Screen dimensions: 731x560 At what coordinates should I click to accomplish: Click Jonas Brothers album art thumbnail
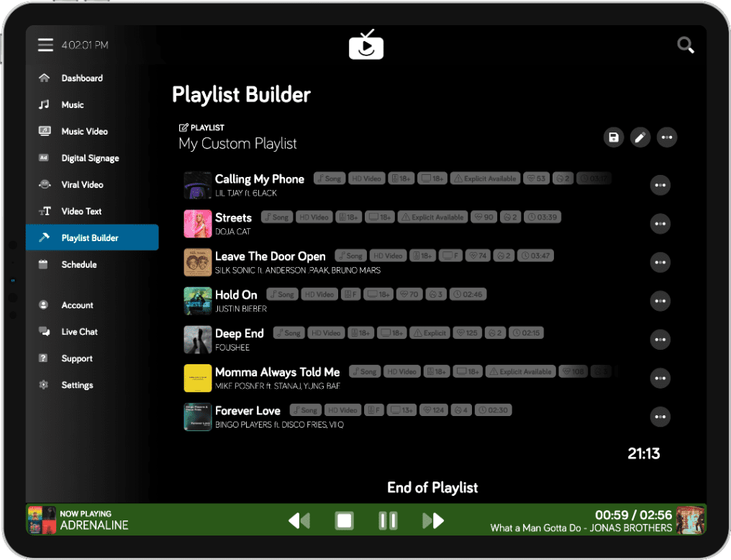(691, 520)
